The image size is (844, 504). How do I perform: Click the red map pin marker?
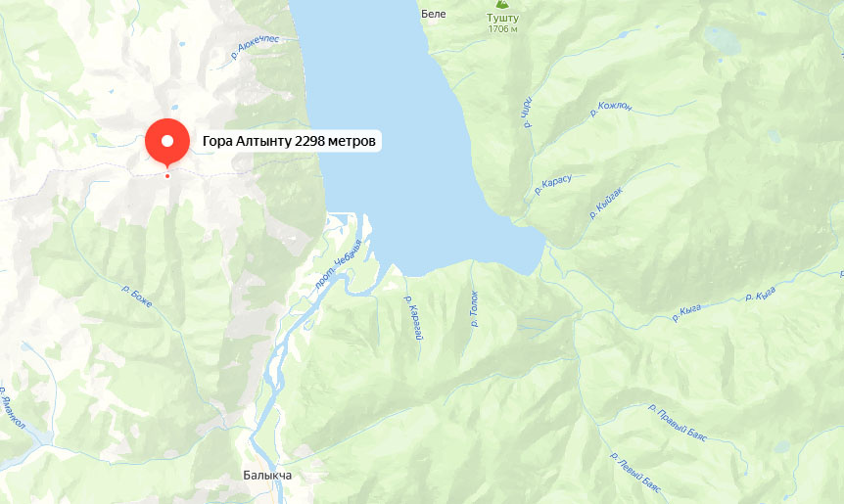(x=167, y=143)
